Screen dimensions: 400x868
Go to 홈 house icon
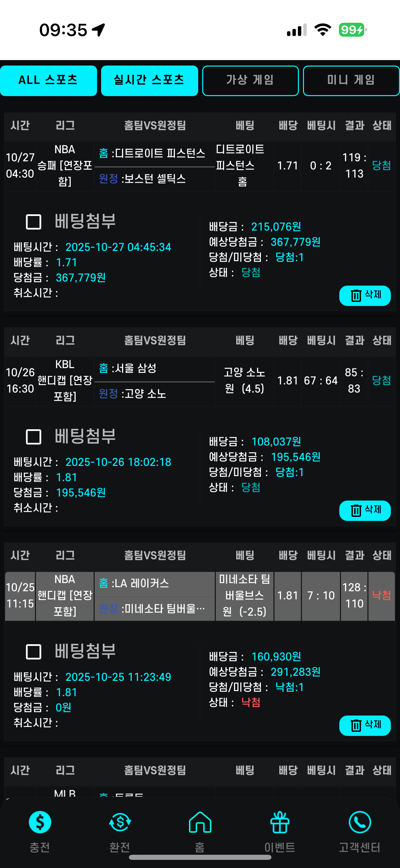click(x=200, y=822)
